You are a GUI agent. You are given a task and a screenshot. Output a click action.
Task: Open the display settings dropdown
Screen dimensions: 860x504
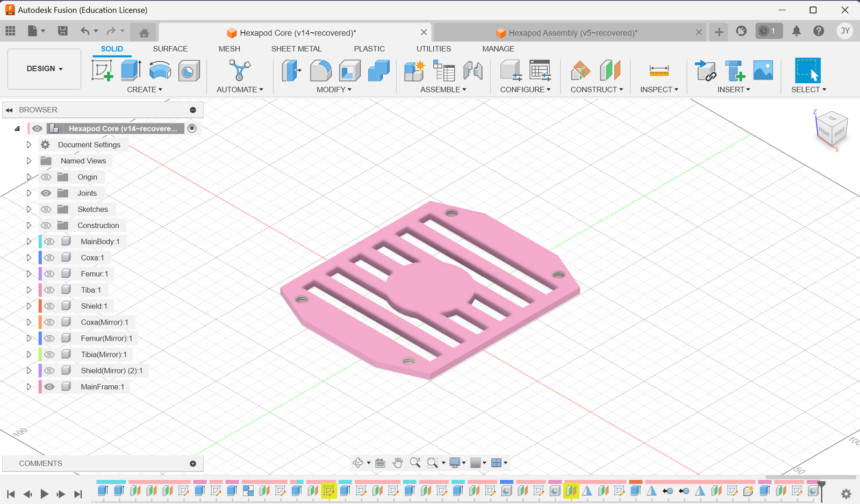point(456,463)
